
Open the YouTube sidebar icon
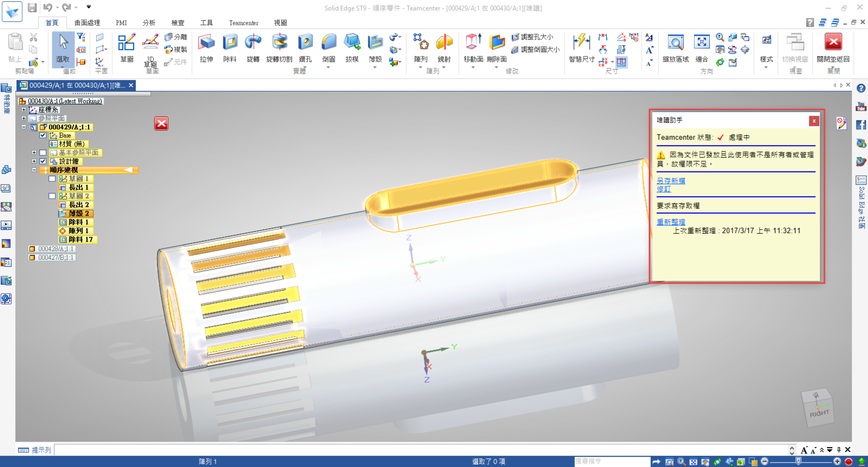861,106
